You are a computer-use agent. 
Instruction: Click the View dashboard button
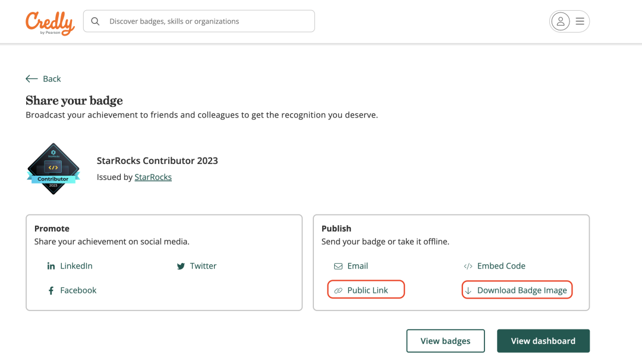click(x=543, y=341)
